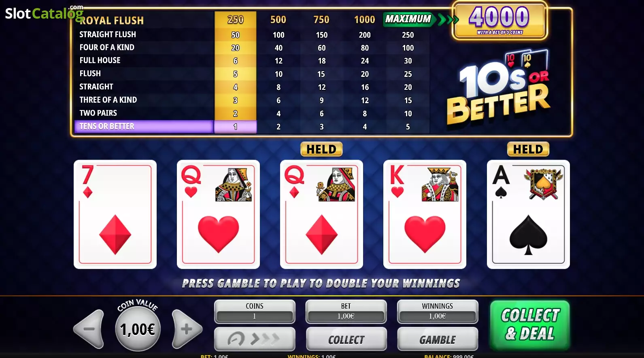Unhold the Ace of spades card
This screenshot has height=358, width=644.
pyautogui.click(x=528, y=214)
